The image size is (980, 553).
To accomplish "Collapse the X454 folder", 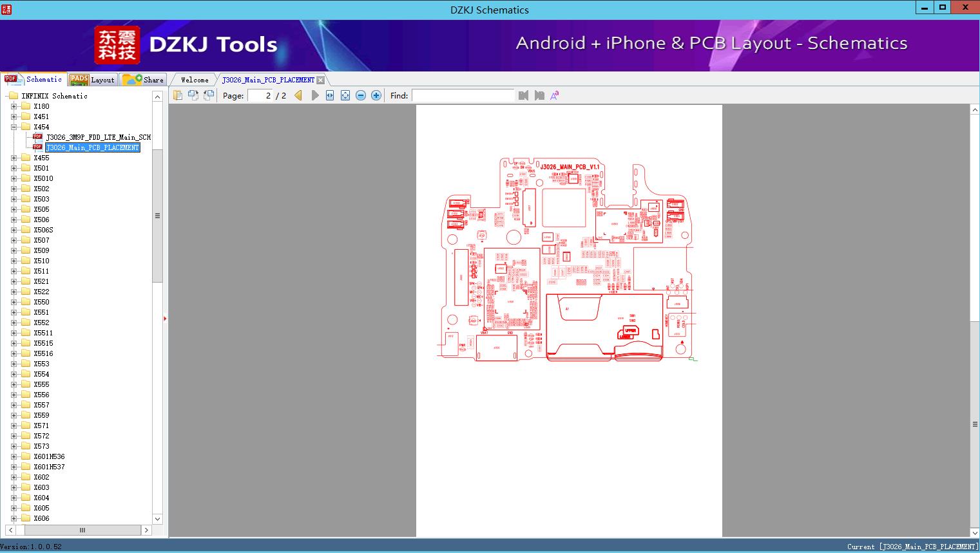I will point(14,127).
